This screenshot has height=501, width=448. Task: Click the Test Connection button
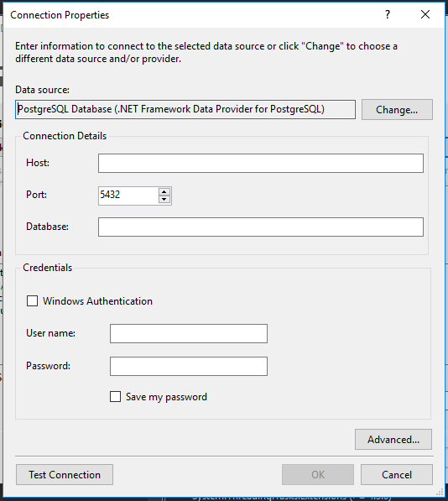point(65,474)
